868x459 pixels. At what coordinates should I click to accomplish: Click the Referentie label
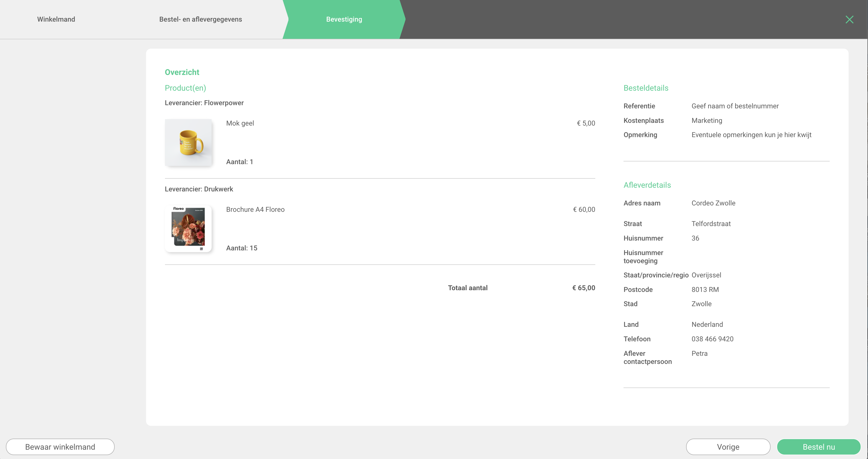[x=639, y=106]
